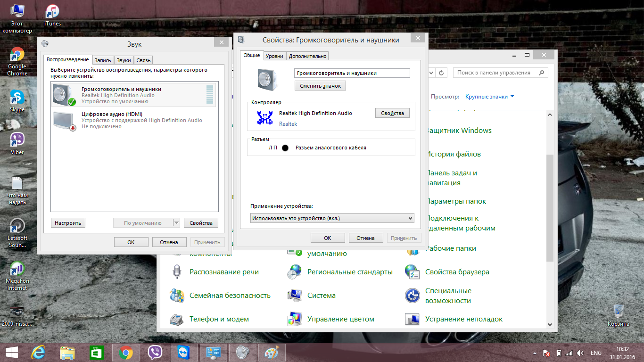
Task: Open the Дополнительно tab
Action: (x=307, y=56)
